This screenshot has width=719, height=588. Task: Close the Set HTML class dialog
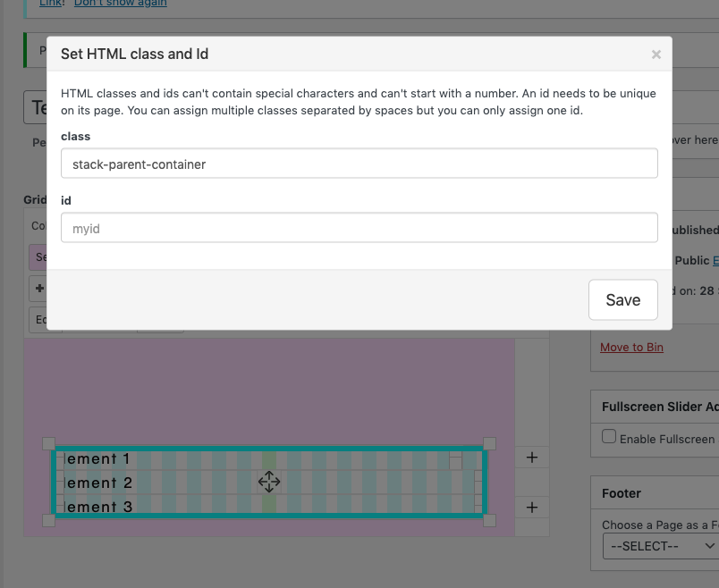[656, 55]
